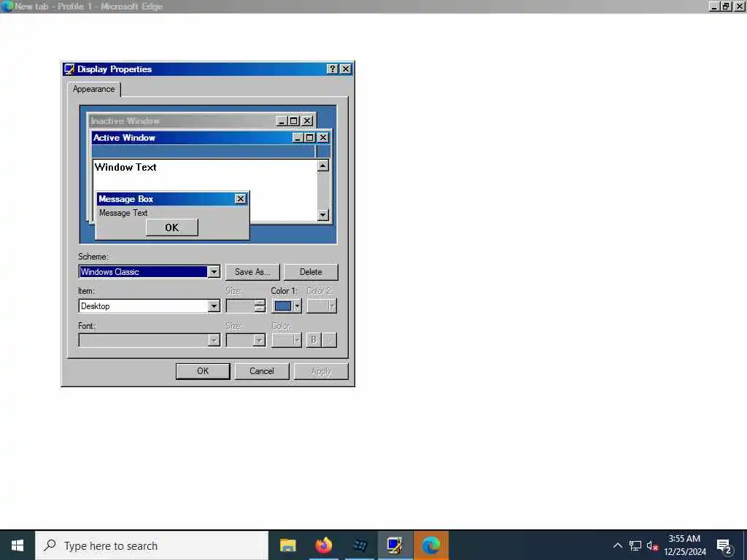Screen dimensions: 747x560
Task: Confirm with the dialog's bottom OK button
Action: coord(203,371)
